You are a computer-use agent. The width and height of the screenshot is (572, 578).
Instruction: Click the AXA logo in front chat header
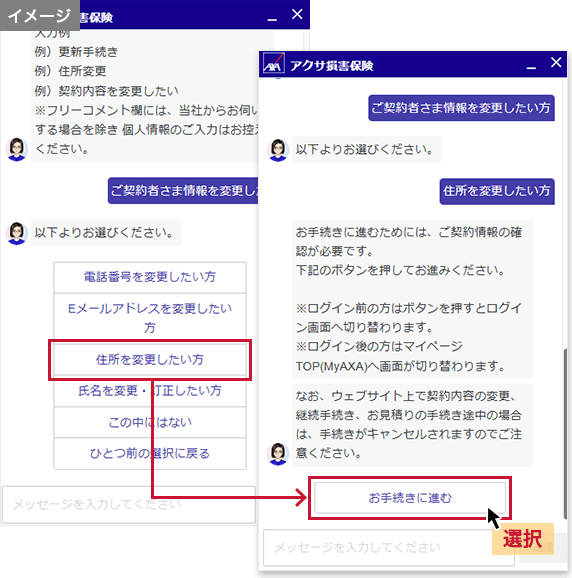[x=273, y=64]
